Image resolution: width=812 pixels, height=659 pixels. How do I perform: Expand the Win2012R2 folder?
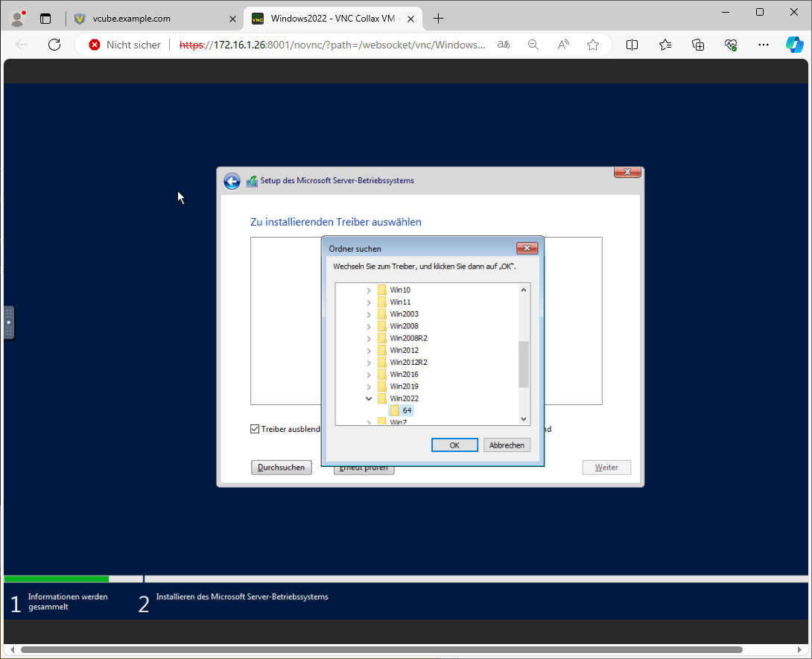click(369, 363)
